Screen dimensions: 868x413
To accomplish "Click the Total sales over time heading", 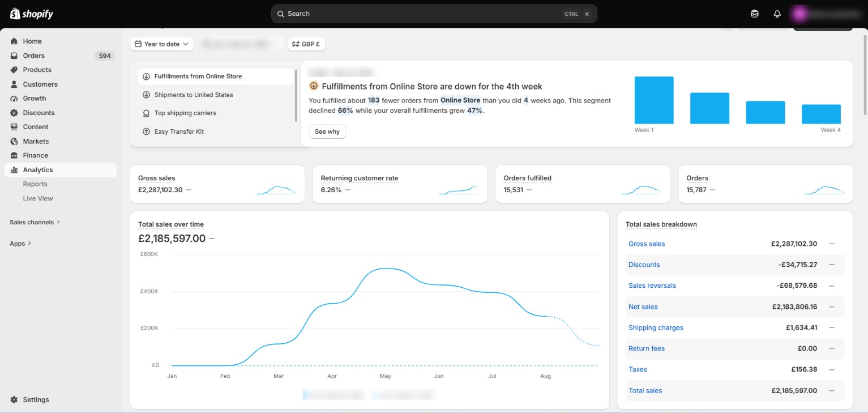I will coord(171,224).
